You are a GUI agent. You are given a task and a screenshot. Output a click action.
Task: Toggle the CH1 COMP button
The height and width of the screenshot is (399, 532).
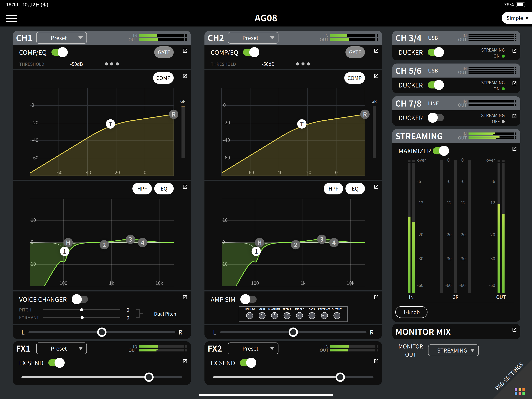163,78
